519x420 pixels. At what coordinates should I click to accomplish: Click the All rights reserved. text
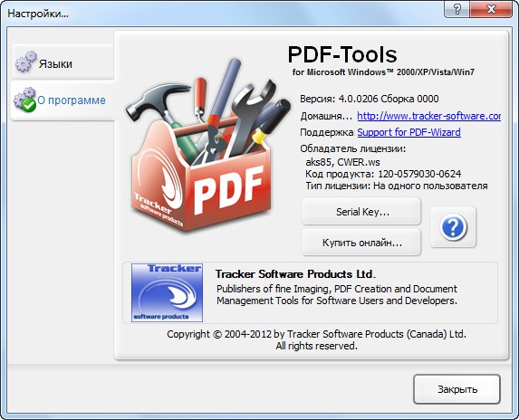point(316,346)
